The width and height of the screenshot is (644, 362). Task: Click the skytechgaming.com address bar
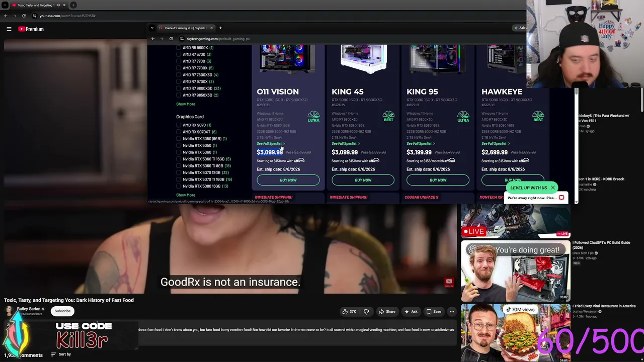click(218, 39)
